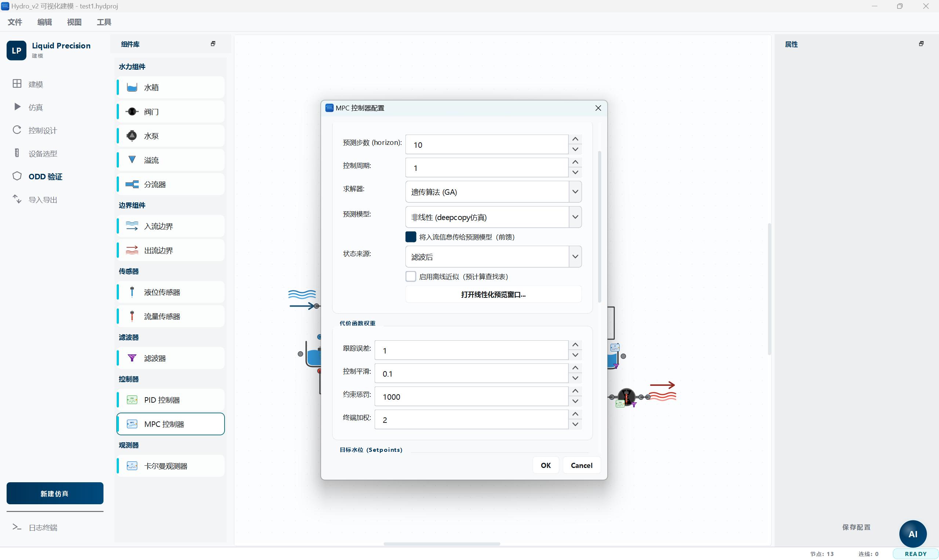Pick the 水泵 pump component
The width and height of the screenshot is (939, 560).
click(170, 136)
